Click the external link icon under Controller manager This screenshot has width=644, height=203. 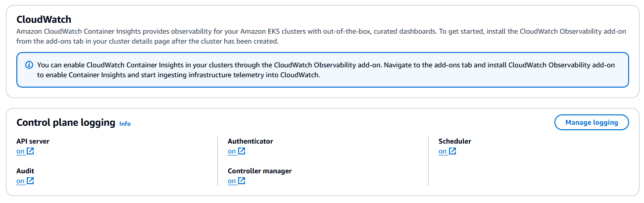(242, 181)
